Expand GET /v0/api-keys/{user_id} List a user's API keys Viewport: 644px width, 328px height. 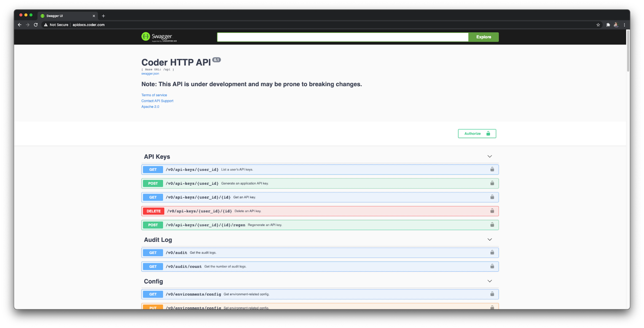(320, 169)
